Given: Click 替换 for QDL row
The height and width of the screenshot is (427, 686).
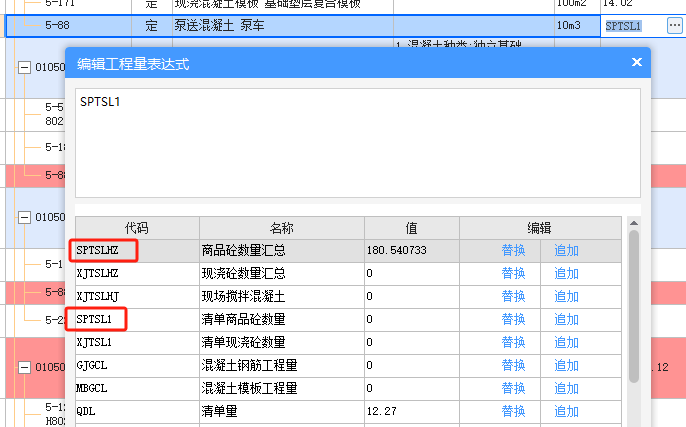Looking at the screenshot, I should (x=513, y=411).
